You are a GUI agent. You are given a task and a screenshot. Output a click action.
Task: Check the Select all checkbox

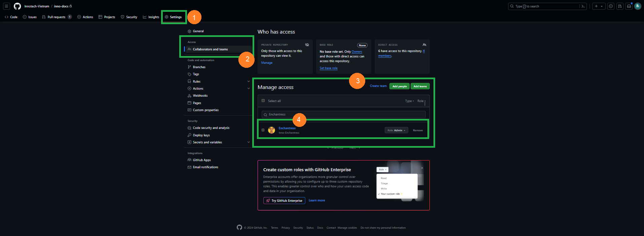pos(263,100)
